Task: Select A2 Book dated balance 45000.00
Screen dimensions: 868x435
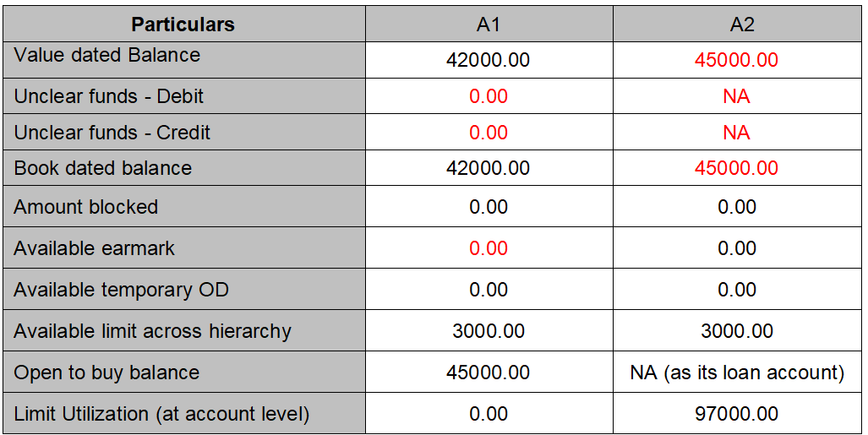Action: [736, 168]
